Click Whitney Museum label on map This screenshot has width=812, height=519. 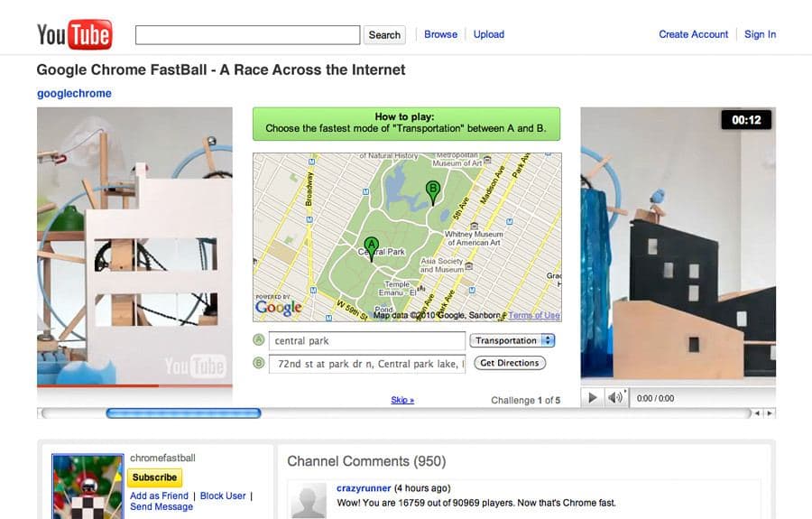coord(474,238)
